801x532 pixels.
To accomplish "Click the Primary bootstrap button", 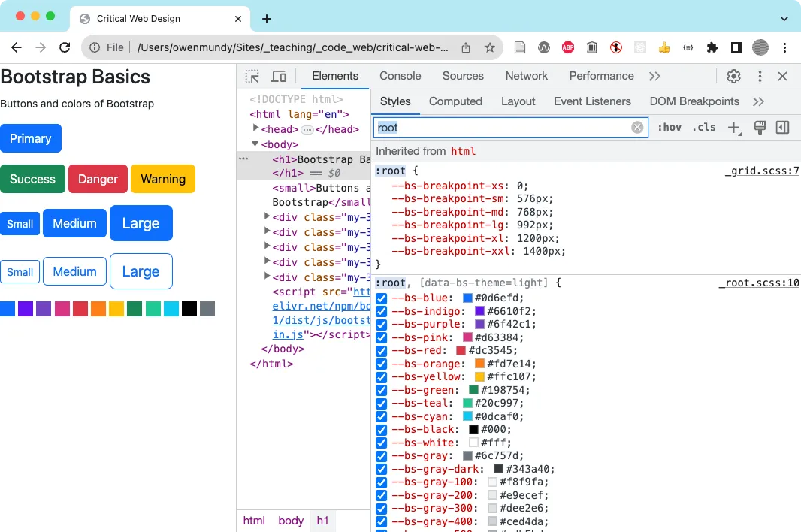I will pyautogui.click(x=31, y=138).
